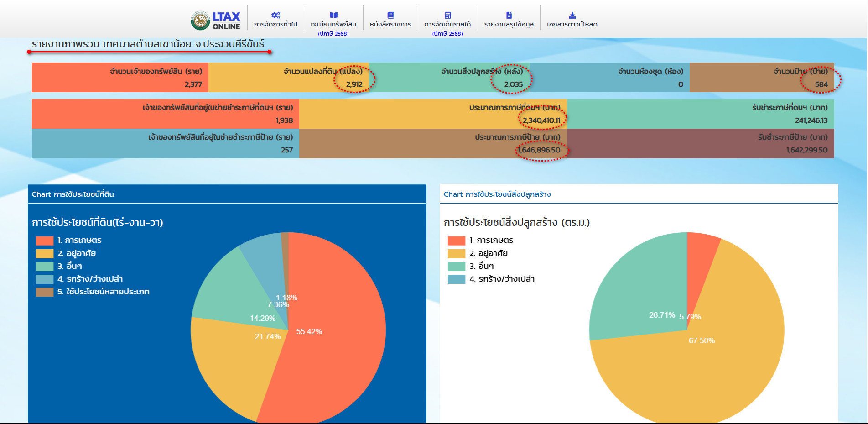
Task: Toggle รกร้าง/ว่างเปล่า legend in building chart
Action: click(x=506, y=279)
